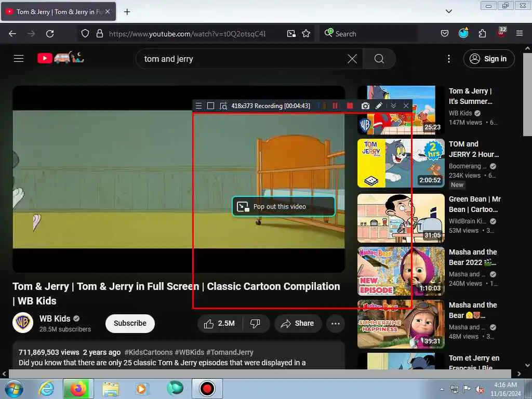Image resolution: width=532 pixels, height=399 pixels.
Task: Subscribe to WB Kids channel
Action: click(130, 323)
